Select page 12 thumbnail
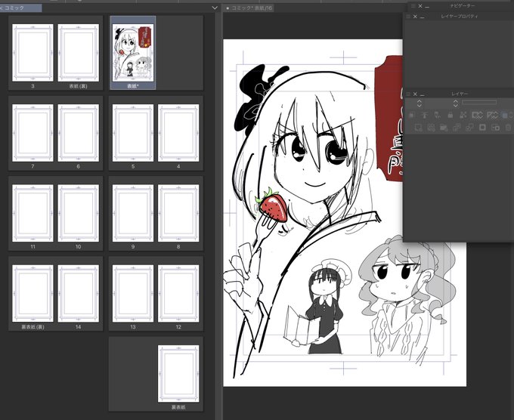This screenshot has height=420, width=514. 178,293
